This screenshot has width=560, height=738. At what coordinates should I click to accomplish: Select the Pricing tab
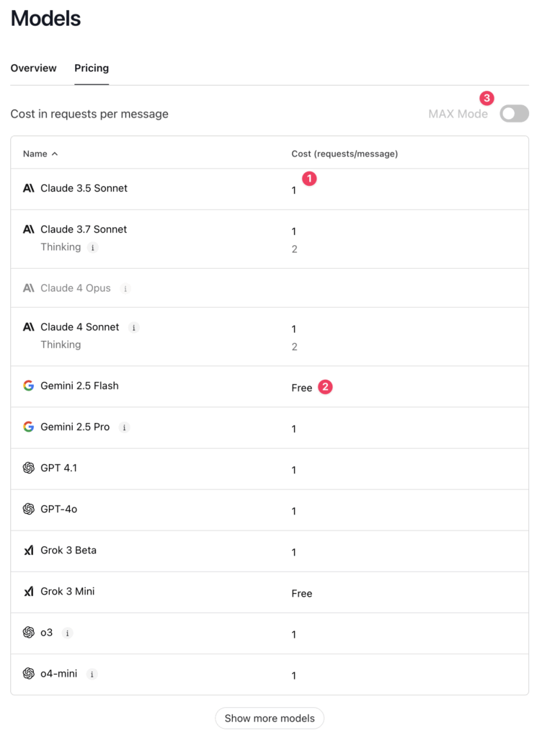(x=92, y=68)
